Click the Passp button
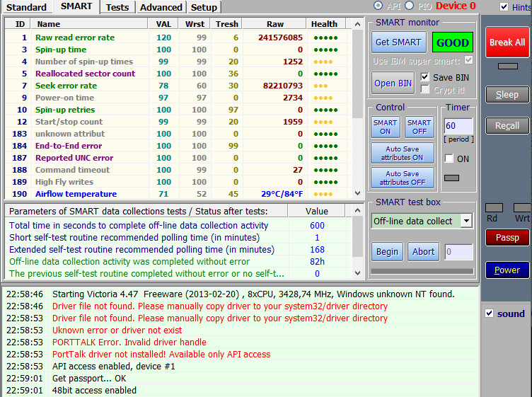The height and width of the screenshot is (397, 532). (507, 238)
